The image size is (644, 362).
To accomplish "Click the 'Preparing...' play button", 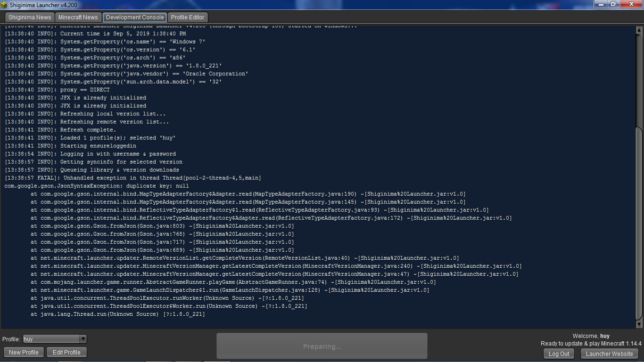I will pos(322,346).
